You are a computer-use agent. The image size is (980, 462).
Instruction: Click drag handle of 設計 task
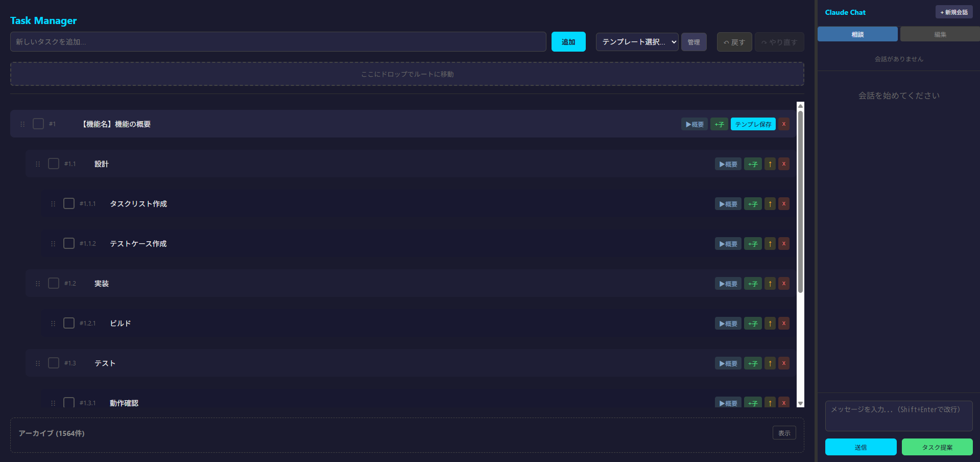click(x=38, y=164)
